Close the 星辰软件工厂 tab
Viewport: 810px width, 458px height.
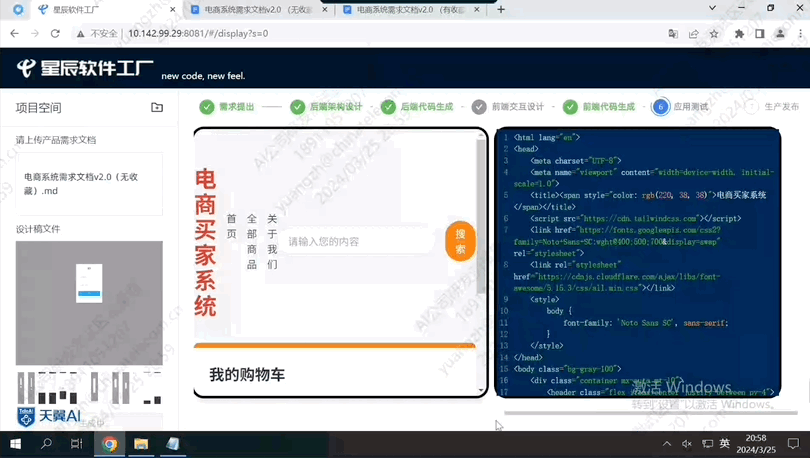click(x=173, y=10)
